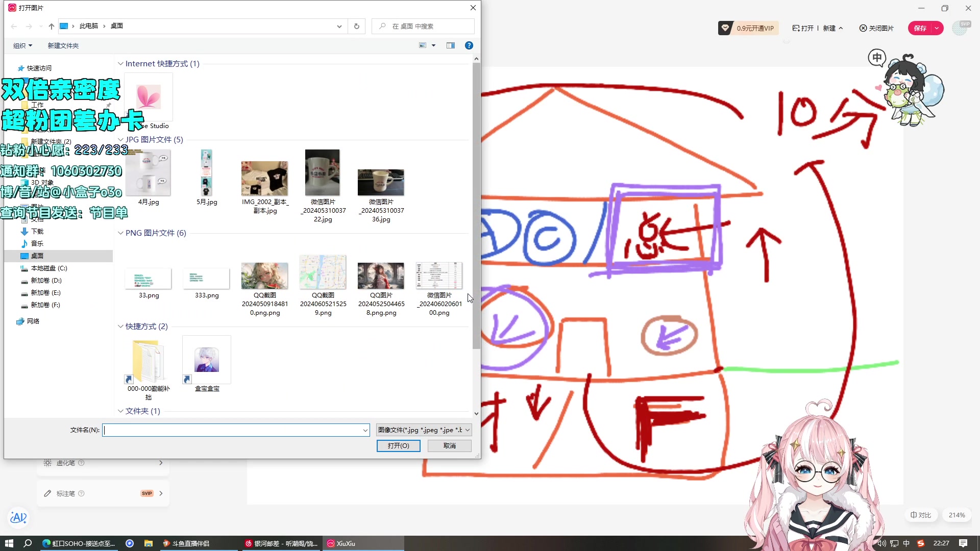Open the view options dropdown arrow

click(x=434, y=45)
